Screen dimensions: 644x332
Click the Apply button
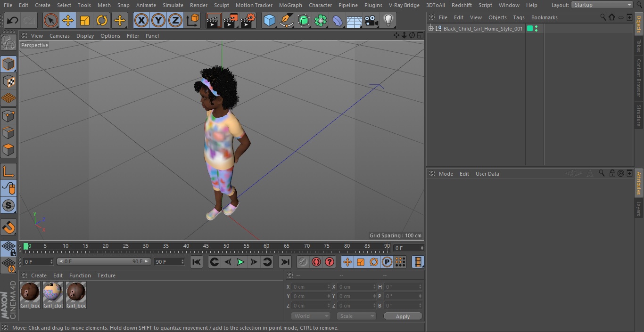(x=403, y=316)
